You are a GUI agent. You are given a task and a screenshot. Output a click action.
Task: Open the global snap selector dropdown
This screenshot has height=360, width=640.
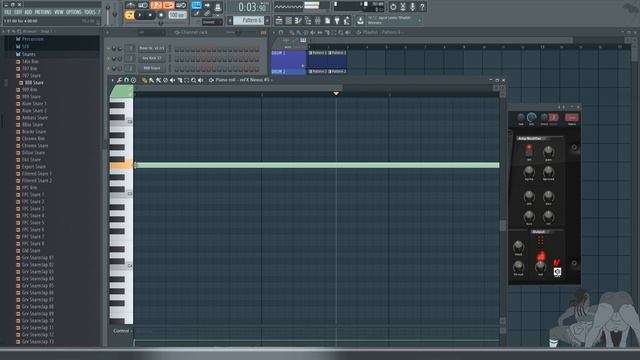(212, 22)
